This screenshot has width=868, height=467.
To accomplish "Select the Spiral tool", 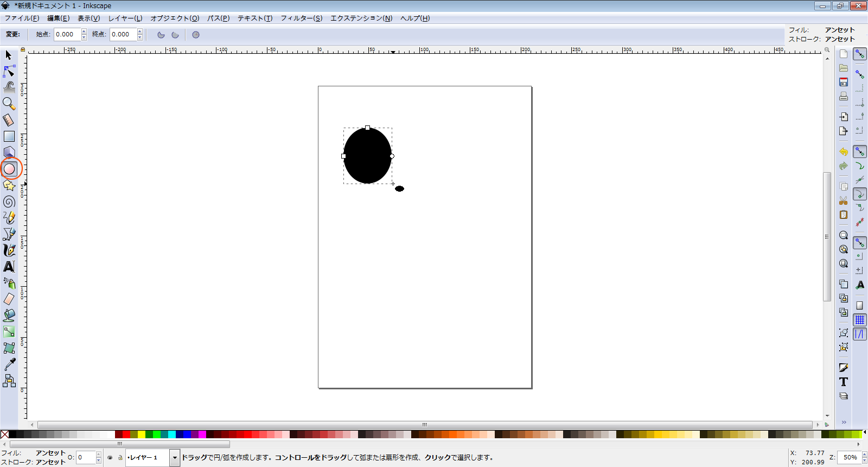I will point(9,202).
